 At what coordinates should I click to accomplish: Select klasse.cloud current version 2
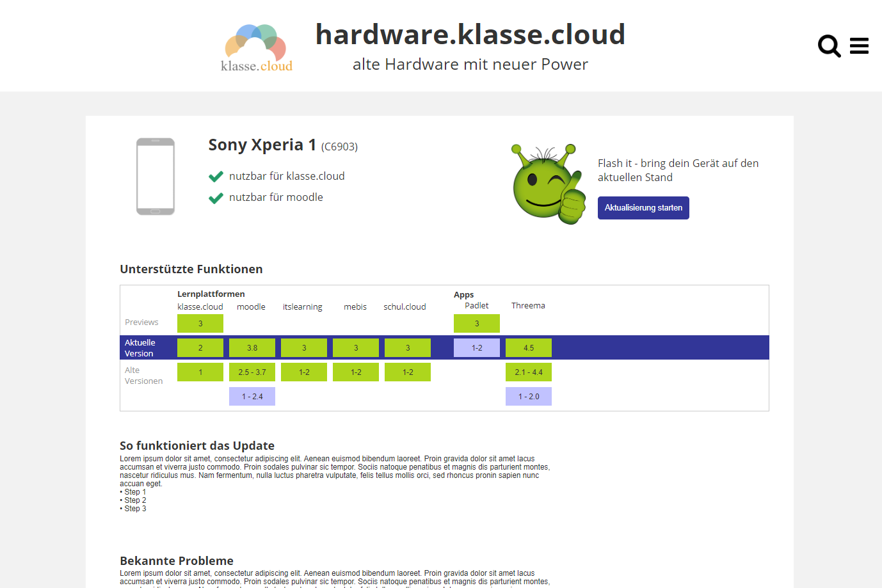click(x=200, y=348)
